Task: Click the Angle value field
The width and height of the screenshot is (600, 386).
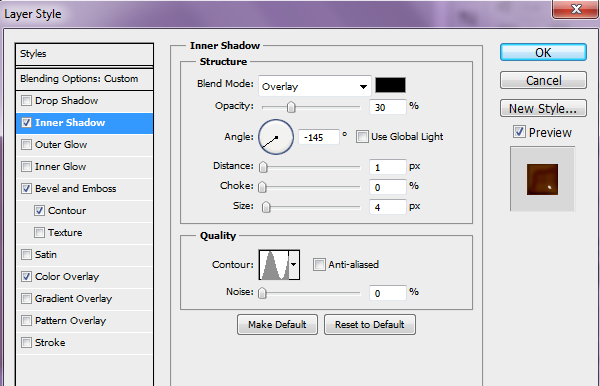Action: tap(319, 137)
